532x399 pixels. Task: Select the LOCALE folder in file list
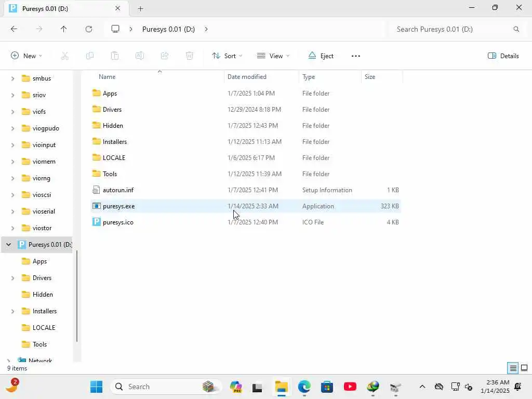tap(246, 158)
